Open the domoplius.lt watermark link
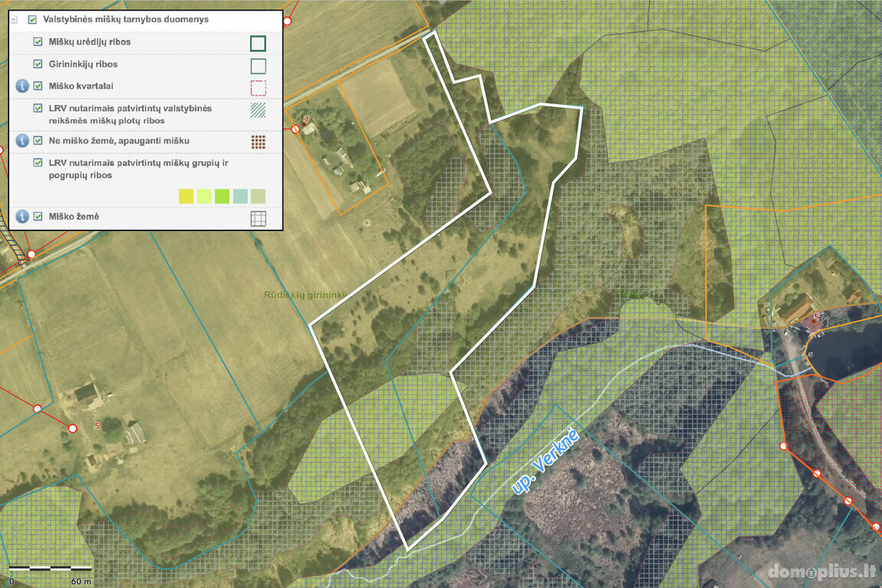Viewport: 882px width, 588px height. 821,570
